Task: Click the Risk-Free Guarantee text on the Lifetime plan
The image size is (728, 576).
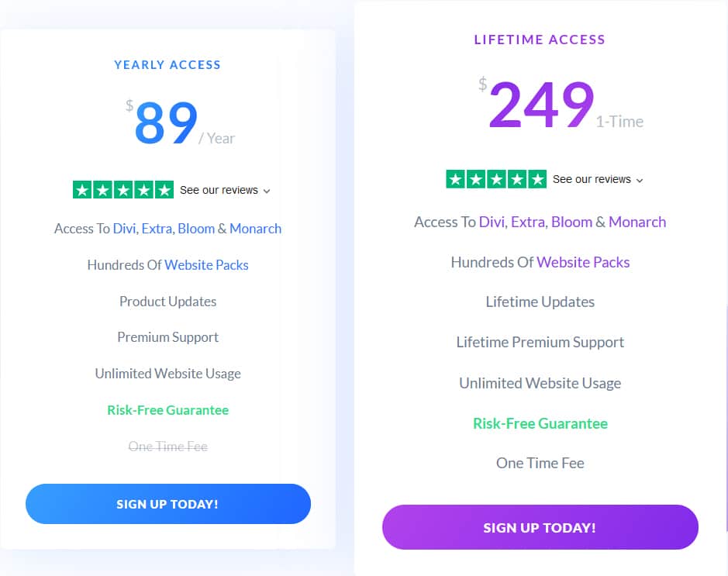Action: point(540,423)
